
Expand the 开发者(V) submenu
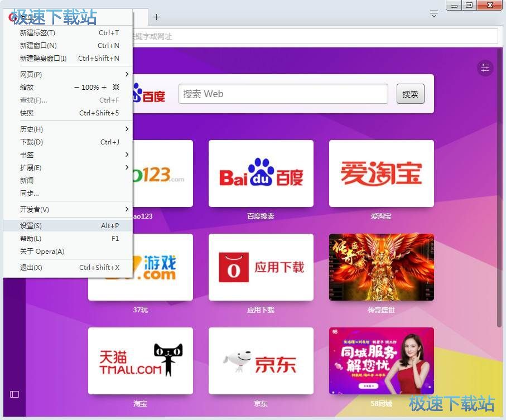(x=68, y=209)
